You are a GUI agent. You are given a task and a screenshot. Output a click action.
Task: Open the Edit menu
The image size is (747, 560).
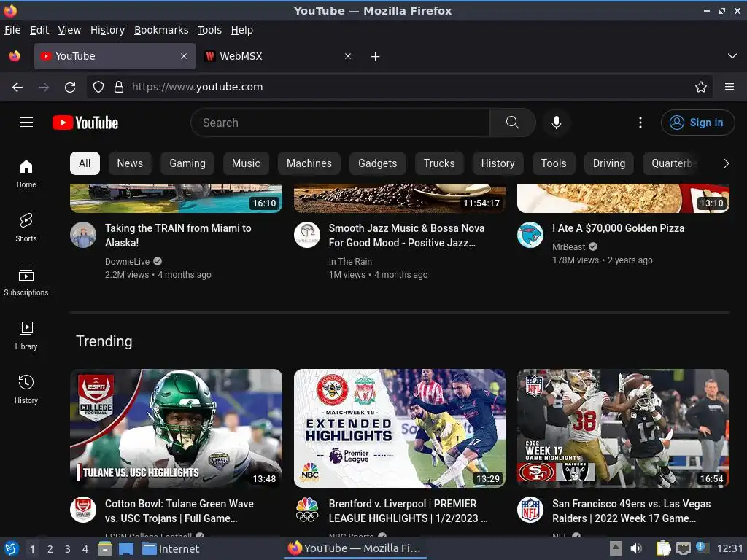(x=39, y=30)
